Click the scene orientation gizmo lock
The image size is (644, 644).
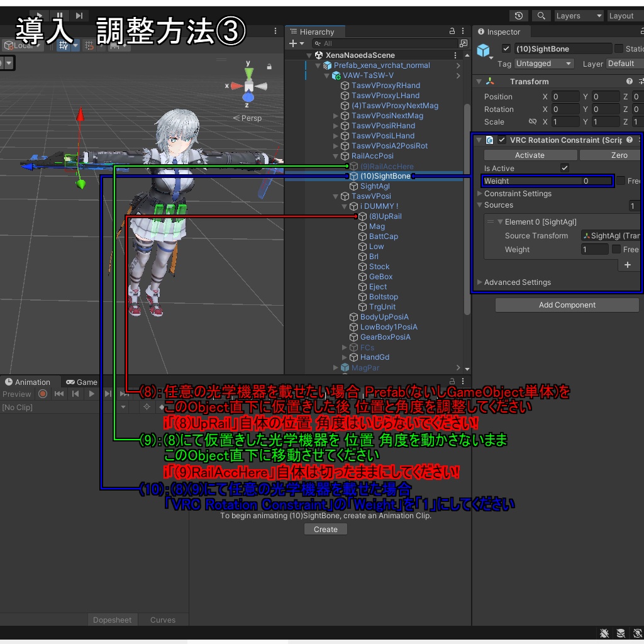(x=269, y=67)
